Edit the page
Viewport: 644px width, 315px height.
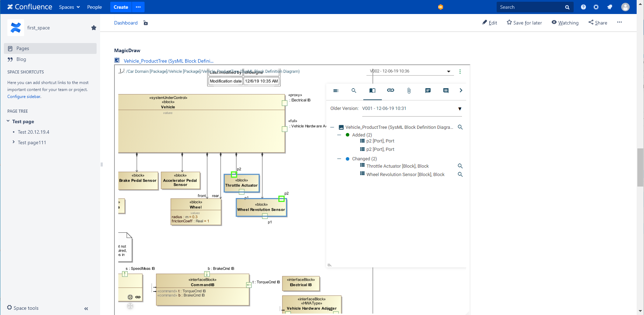[x=490, y=23]
